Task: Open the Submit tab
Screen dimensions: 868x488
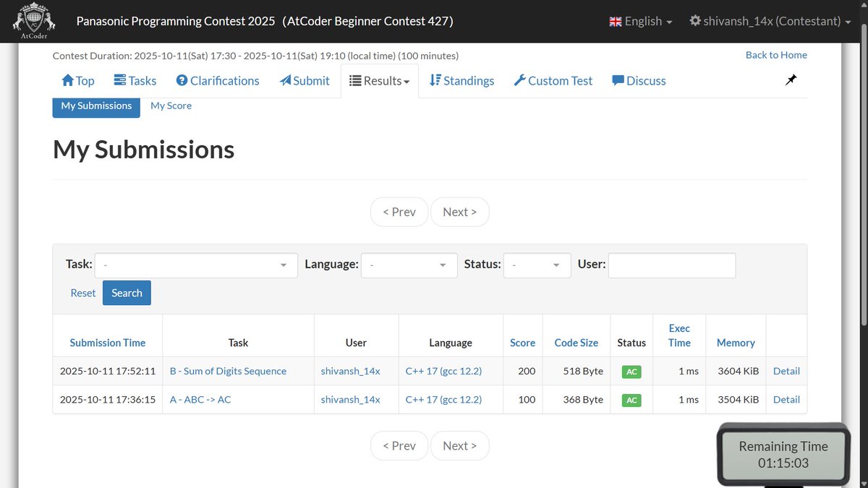Action: [305, 81]
